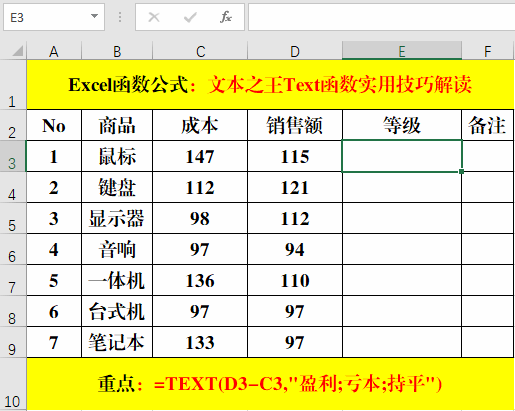
Task: Click the '台式机' product cell
Action: 117,311
